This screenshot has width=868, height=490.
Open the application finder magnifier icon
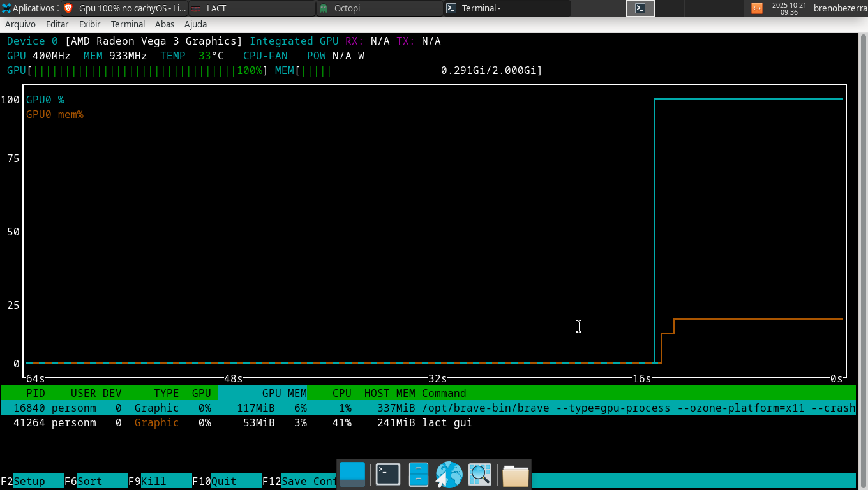(480, 475)
